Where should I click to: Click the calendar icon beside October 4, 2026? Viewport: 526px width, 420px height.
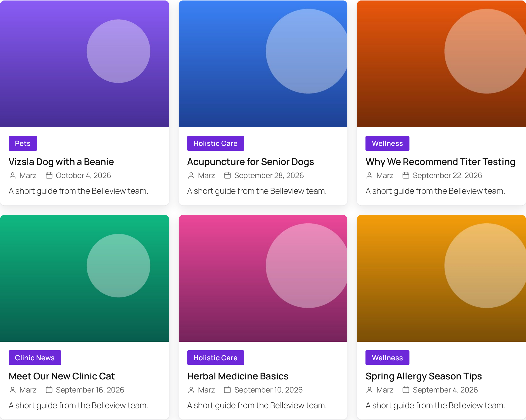pos(49,175)
